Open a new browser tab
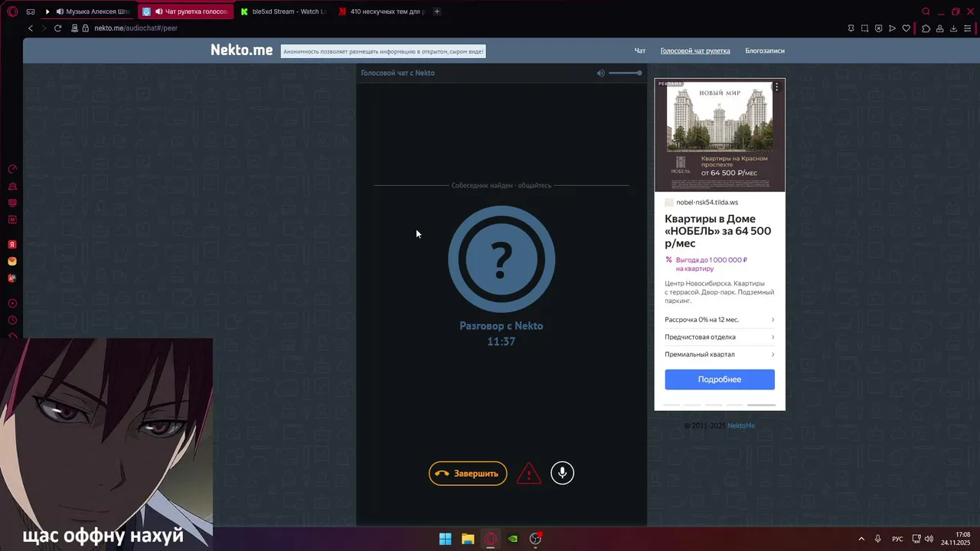The width and height of the screenshot is (980, 551). [x=437, y=11]
